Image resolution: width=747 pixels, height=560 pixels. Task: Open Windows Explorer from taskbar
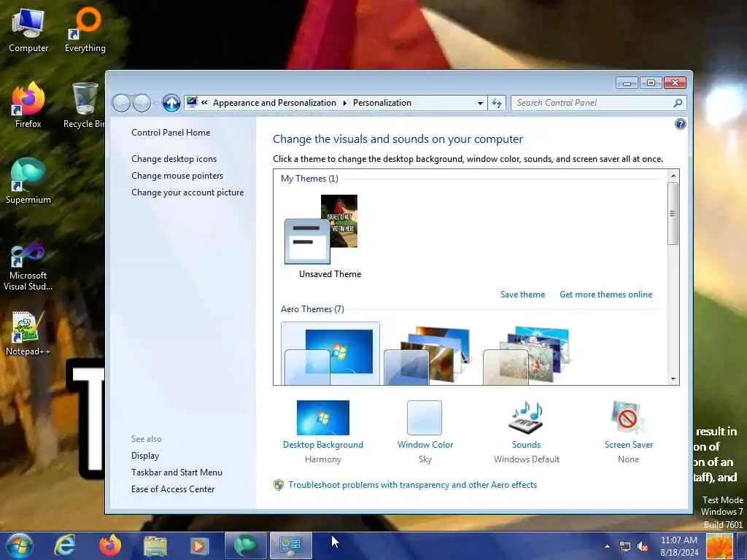coord(155,545)
